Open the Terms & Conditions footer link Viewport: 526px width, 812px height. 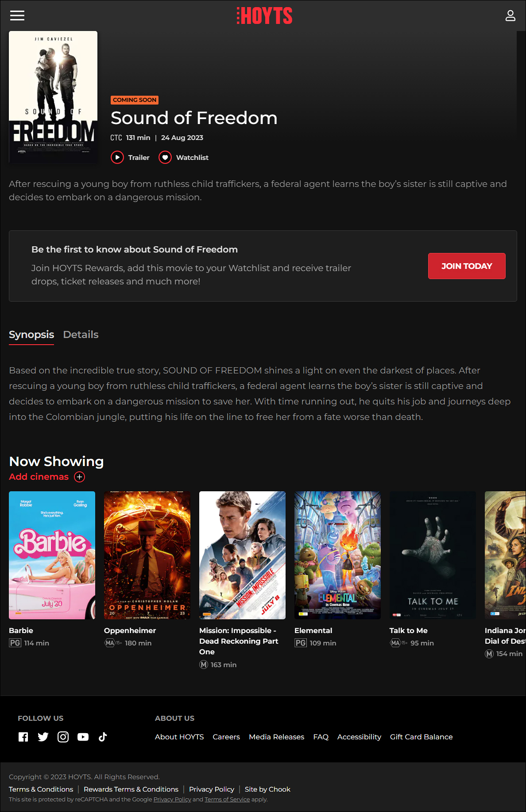[x=41, y=789]
